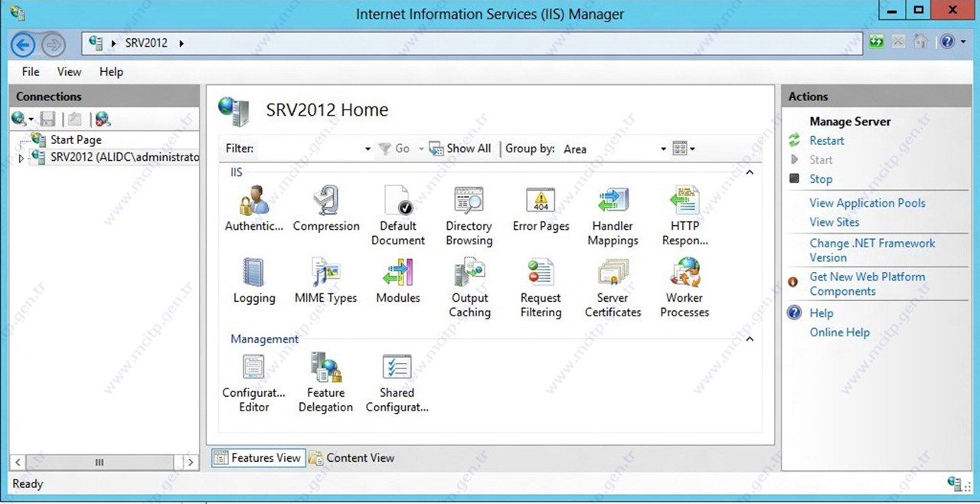Click View Application Pools link
980x504 pixels.
[867, 203]
